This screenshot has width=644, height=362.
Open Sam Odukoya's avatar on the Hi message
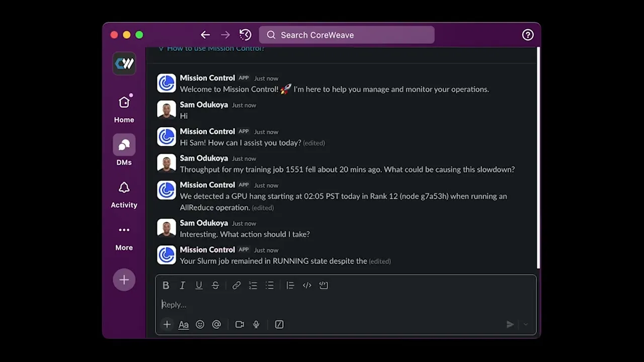click(167, 110)
